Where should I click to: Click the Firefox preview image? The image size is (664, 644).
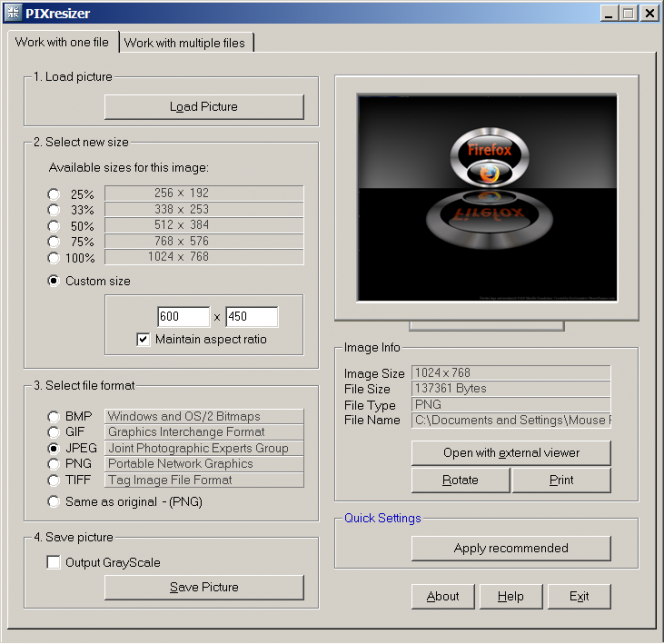point(487,198)
